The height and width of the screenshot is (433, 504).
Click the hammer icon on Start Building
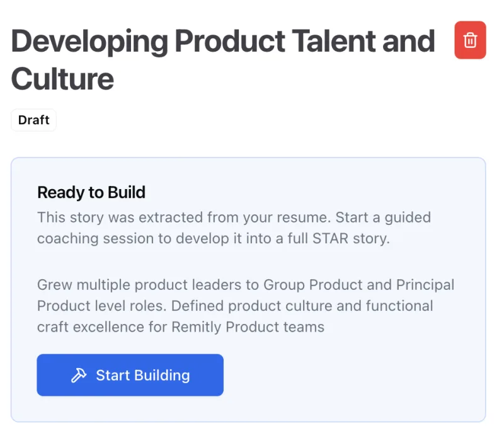pyautogui.click(x=79, y=376)
